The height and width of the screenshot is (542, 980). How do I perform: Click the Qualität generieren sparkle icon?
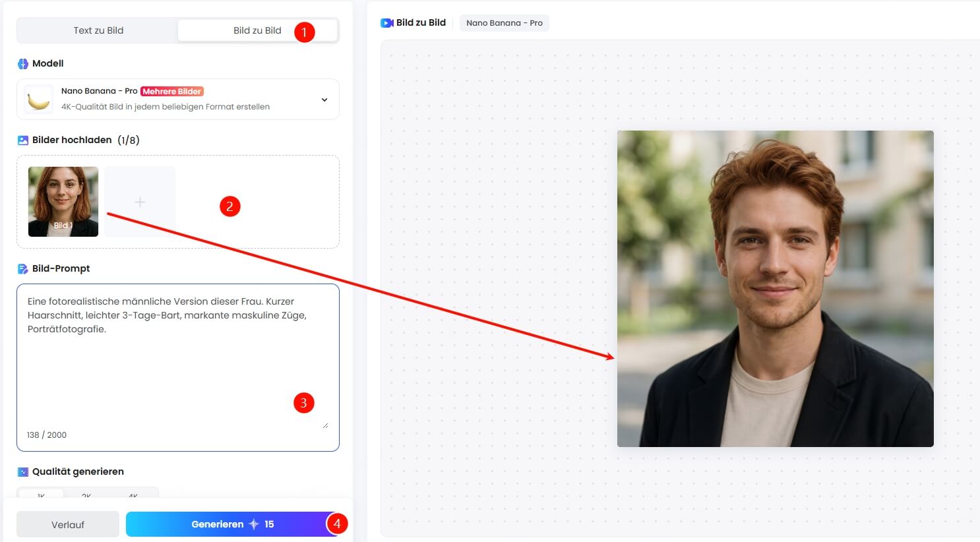[22, 471]
